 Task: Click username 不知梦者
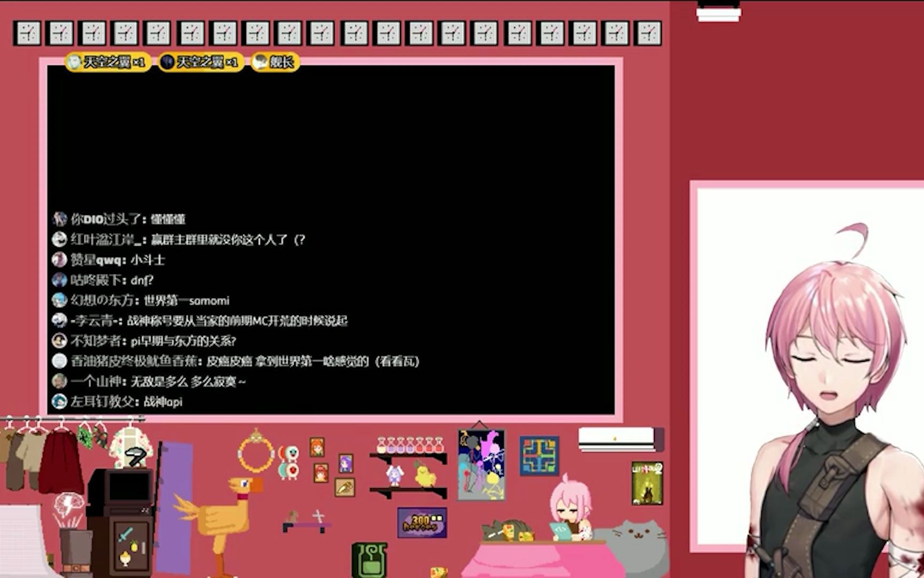96,341
